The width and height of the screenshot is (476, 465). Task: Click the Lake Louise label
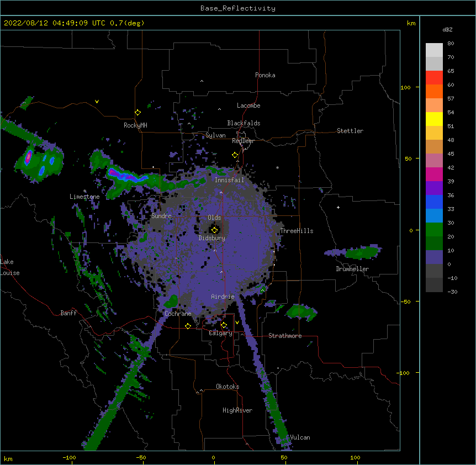click(x=10, y=267)
